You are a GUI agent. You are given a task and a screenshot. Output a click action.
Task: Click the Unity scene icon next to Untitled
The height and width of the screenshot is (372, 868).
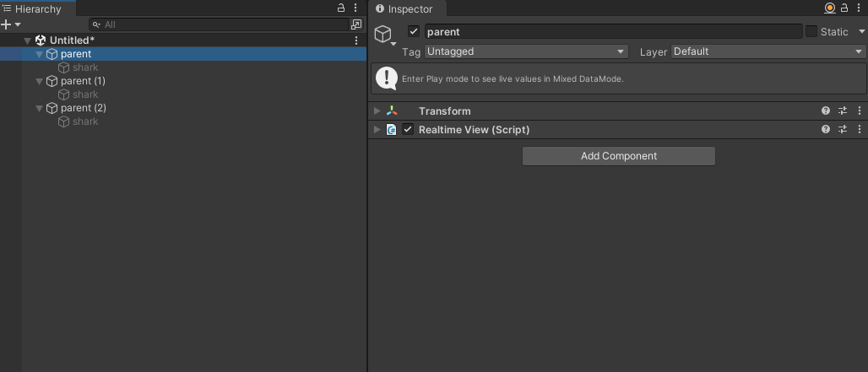pyautogui.click(x=41, y=40)
